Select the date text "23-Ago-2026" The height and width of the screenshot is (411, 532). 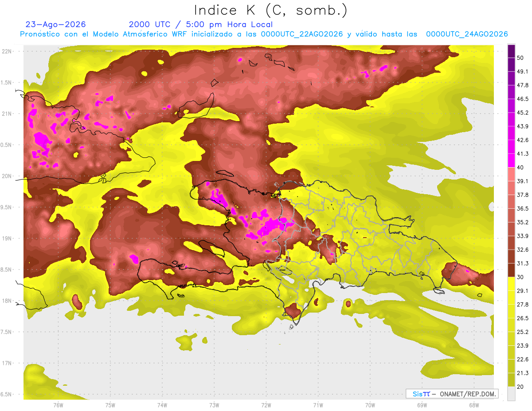pyautogui.click(x=56, y=24)
